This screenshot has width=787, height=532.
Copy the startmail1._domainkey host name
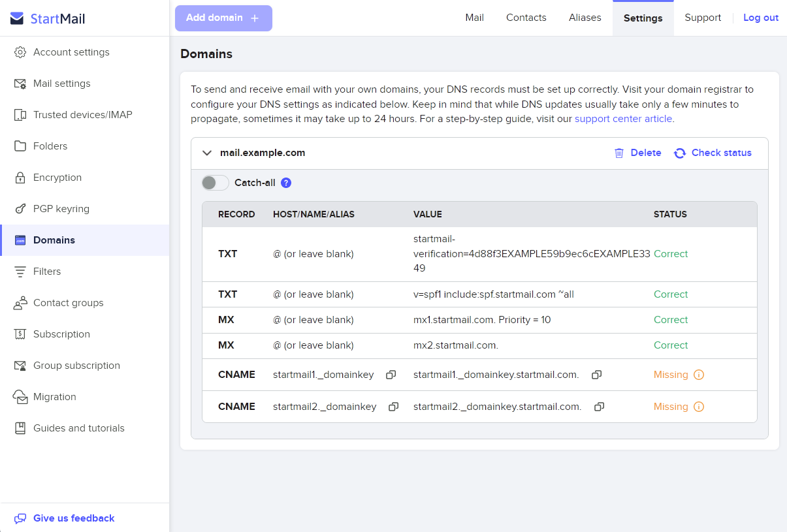point(391,375)
